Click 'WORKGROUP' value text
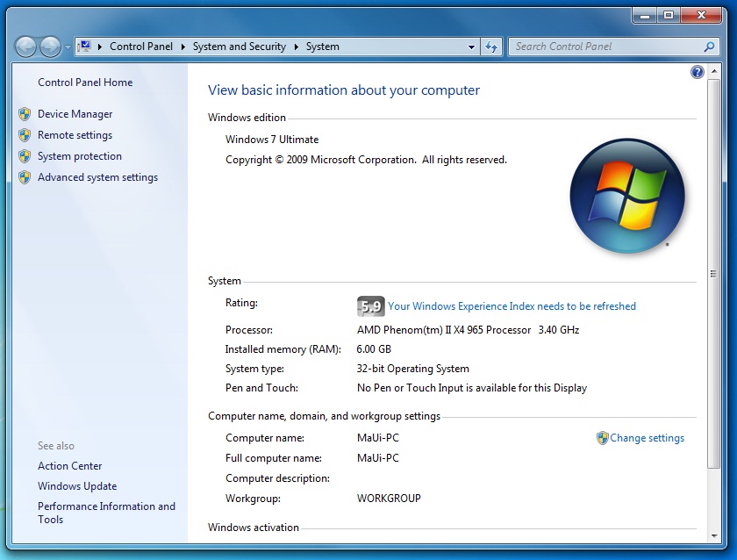The height and width of the screenshot is (560, 737). 390,499
